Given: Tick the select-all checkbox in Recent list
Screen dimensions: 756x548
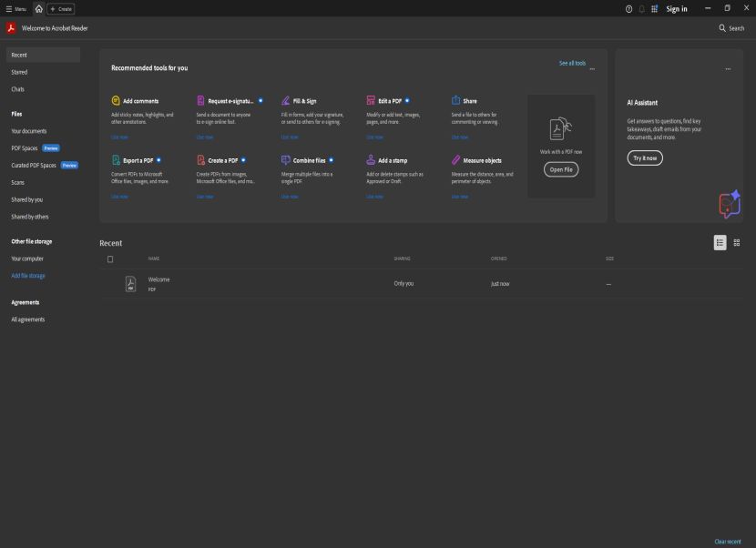Looking at the screenshot, I should [110, 259].
